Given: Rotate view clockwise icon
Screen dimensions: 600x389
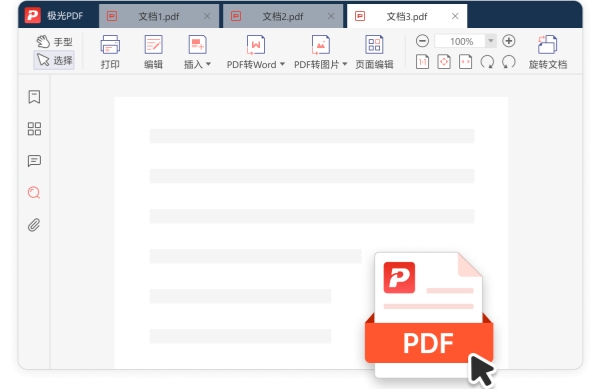Looking at the screenshot, I should pyautogui.click(x=487, y=62).
